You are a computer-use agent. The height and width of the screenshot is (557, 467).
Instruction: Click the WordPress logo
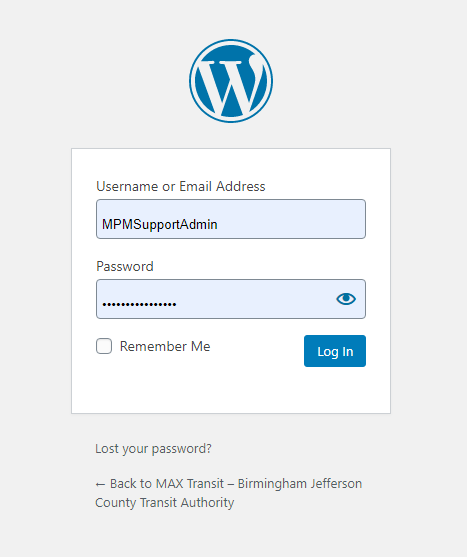click(231, 81)
